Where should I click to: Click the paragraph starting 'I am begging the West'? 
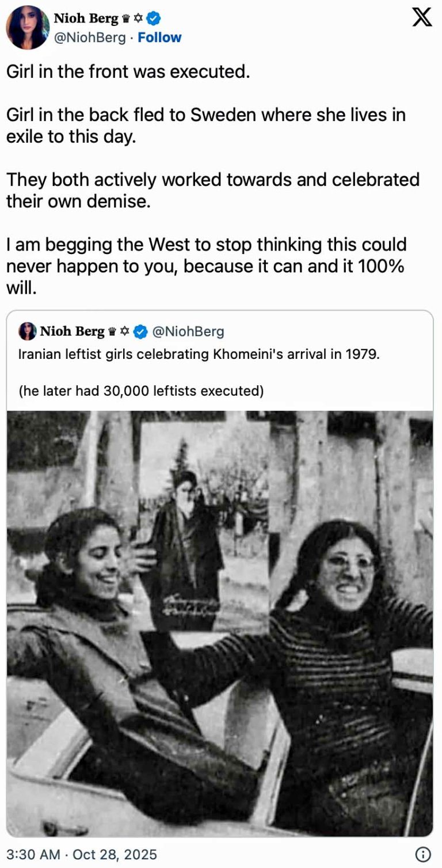pyautogui.click(x=206, y=266)
